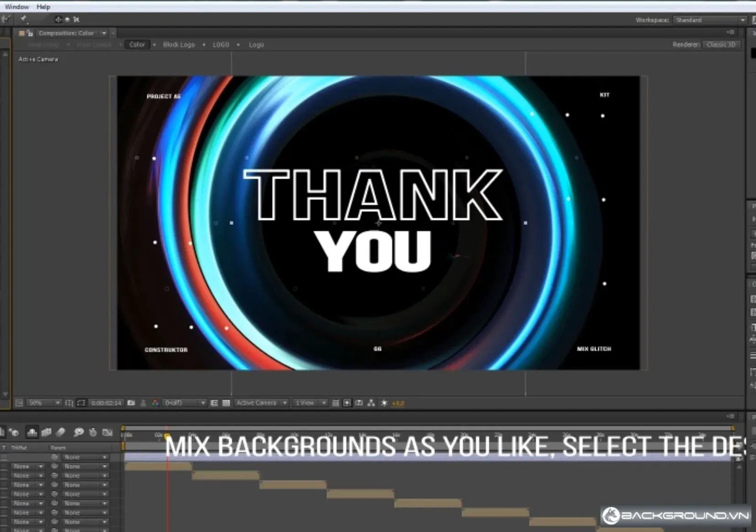756x532 pixels.
Task: Toggle the mask and shape path visibility
Action: tap(81, 403)
